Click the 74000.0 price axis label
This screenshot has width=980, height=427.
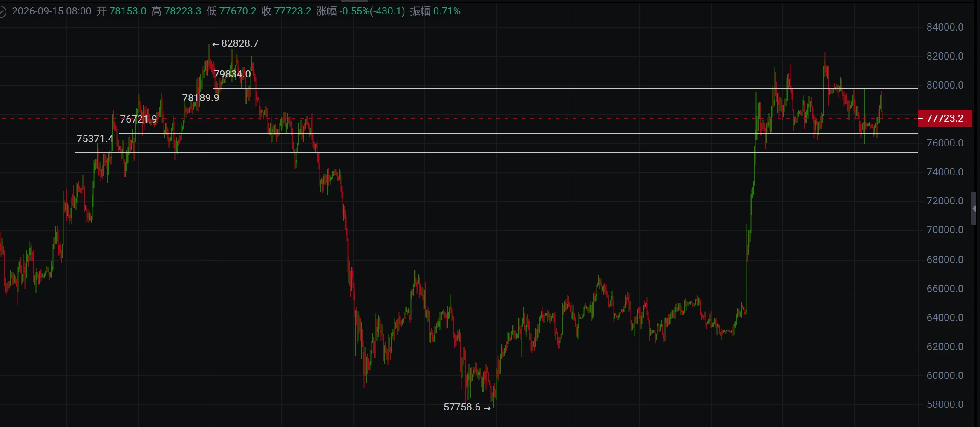click(945, 172)
